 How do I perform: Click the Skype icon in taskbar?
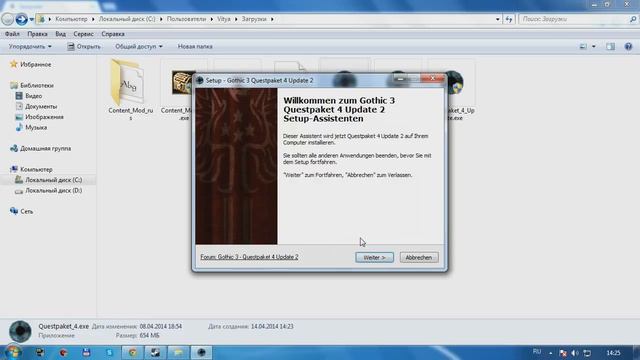tap(109, 352)
